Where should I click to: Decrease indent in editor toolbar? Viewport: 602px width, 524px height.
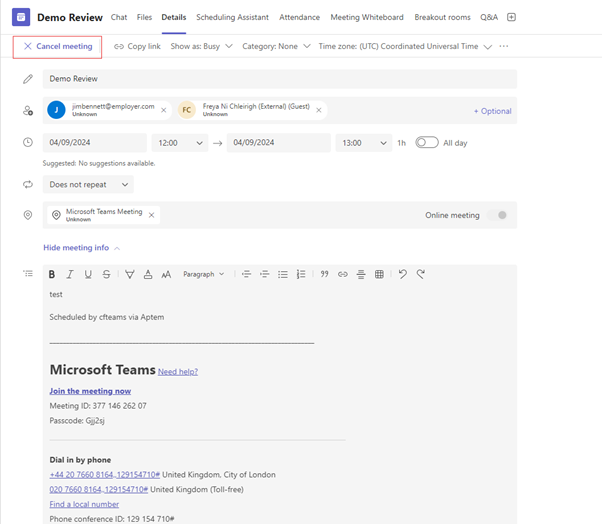coord(246,274)
